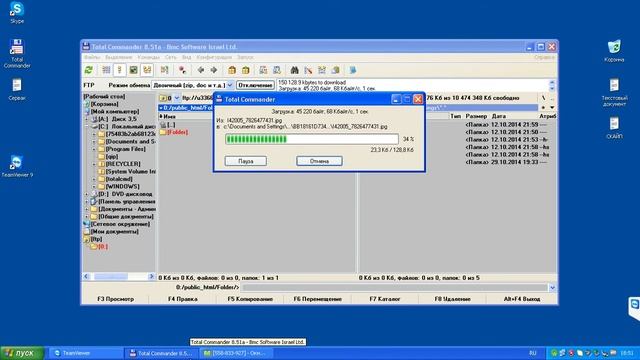Open file search with the binoculars icon
The image size is (640, 360).
tap(294, 70)
